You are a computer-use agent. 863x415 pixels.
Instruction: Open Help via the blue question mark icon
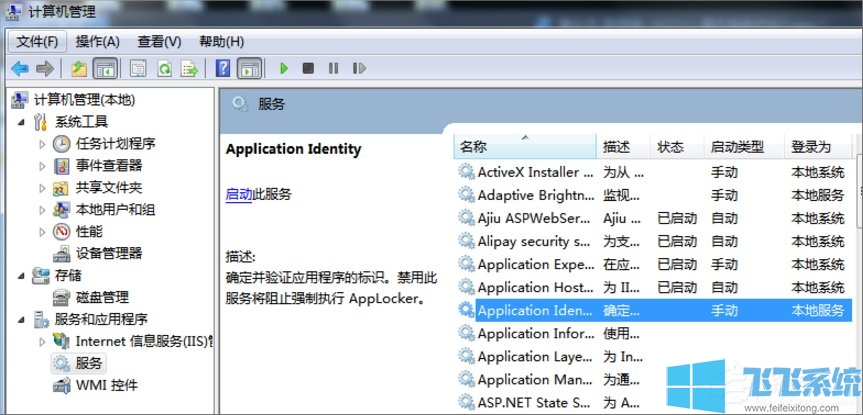point(224,69)
